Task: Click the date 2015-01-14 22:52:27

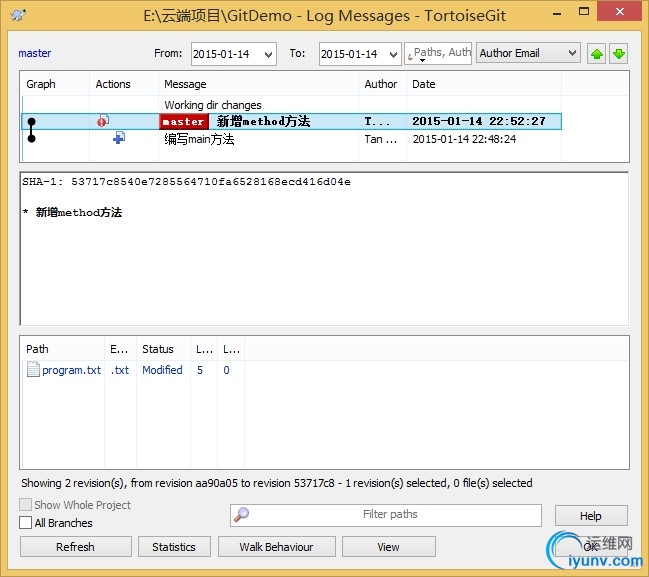Action: (x=479, y=121)
